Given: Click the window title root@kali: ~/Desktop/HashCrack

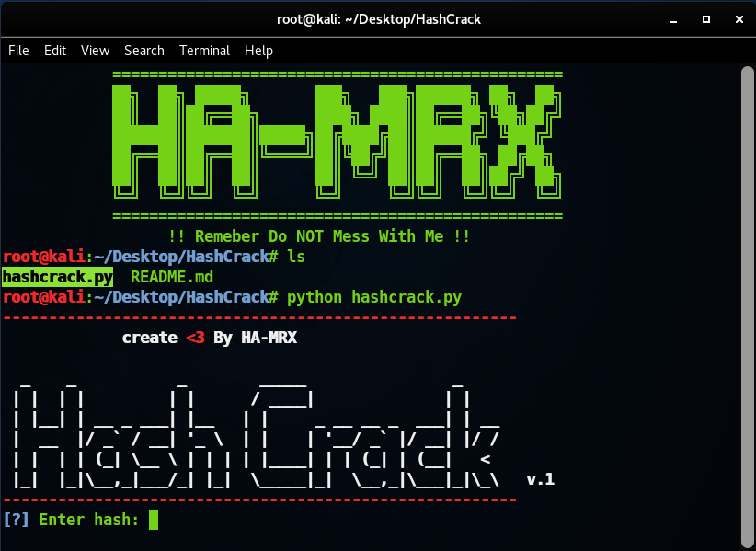Looking at the screenshot, I should click(x=379, y=19).
